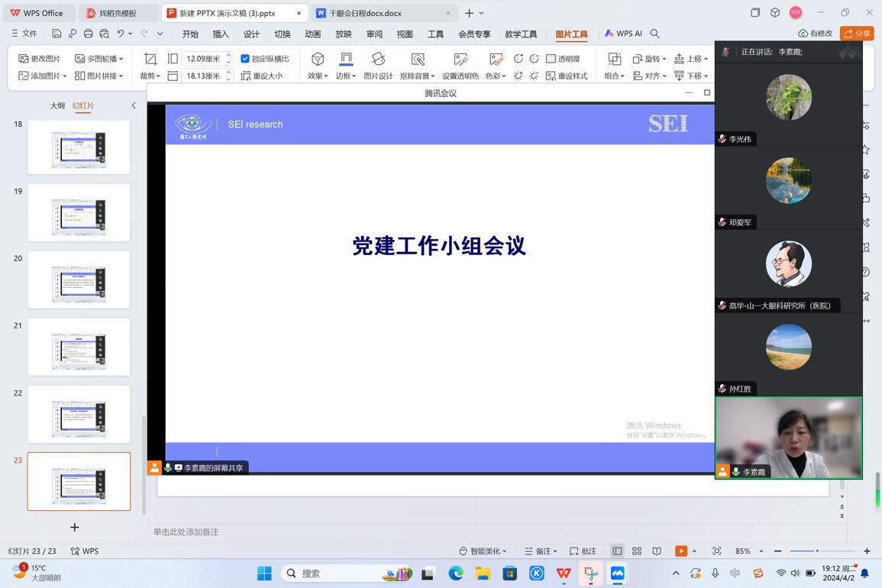Click the orange 分享 share button
882x588 pixels.
(x=858, y=34)
